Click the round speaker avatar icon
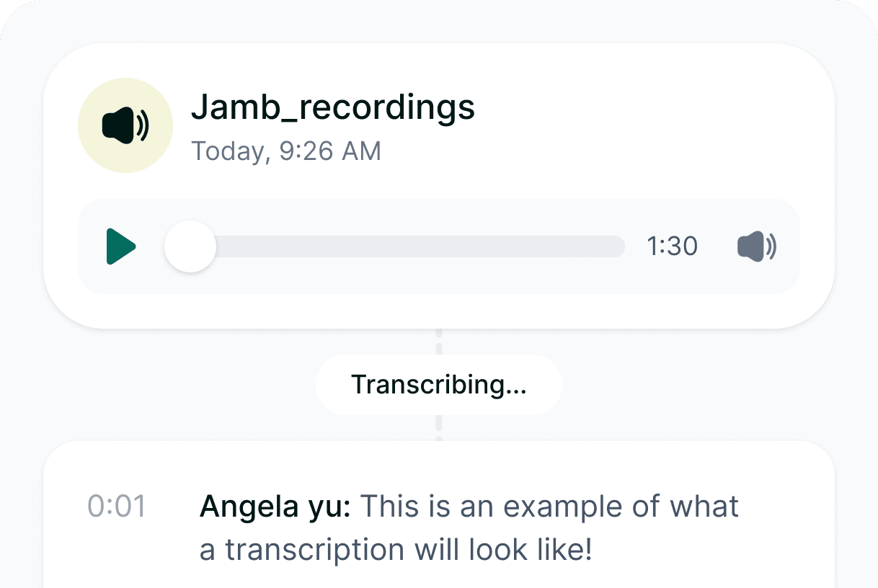Screen dimensions: 878x588 125,125
